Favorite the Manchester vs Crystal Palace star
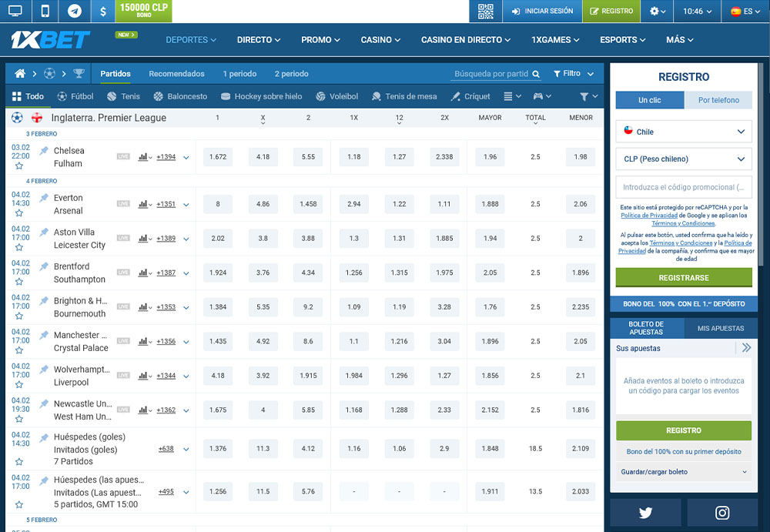Image resolution: width=770 pixels, height=532 pixels. point(19,351)
